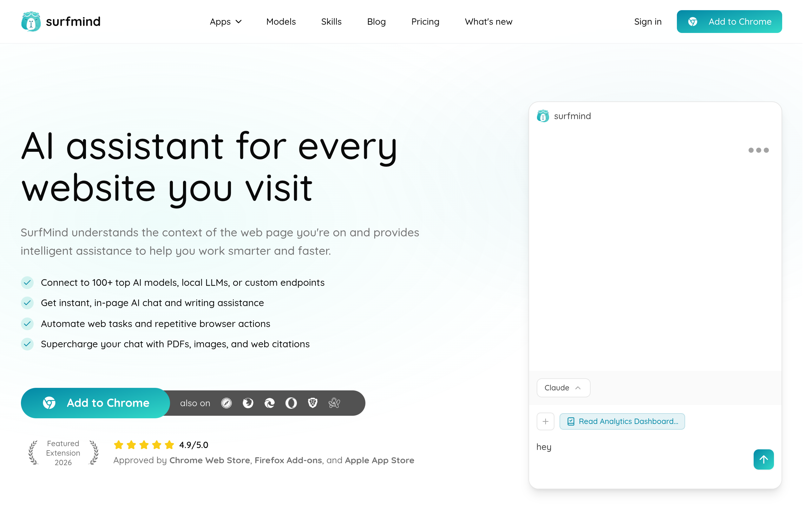Image resolution: width=812 pixels, height=507 pixels.
Task: Click the Opera browser icon
Action: click(x=291, y=403)
